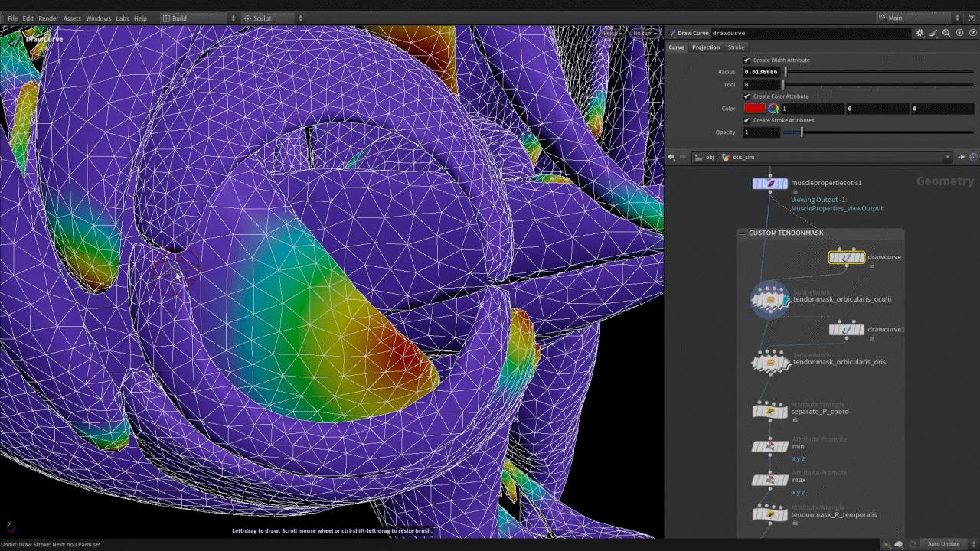Switch to the Stroke tab
This screenshot has height=551, width=980.
point(736,47)
